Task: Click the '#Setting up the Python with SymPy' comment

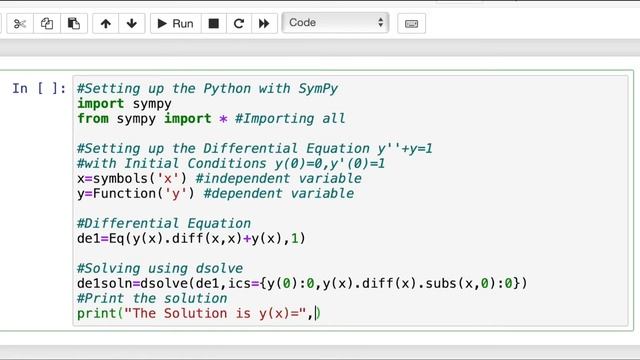Action: (207, 89)
